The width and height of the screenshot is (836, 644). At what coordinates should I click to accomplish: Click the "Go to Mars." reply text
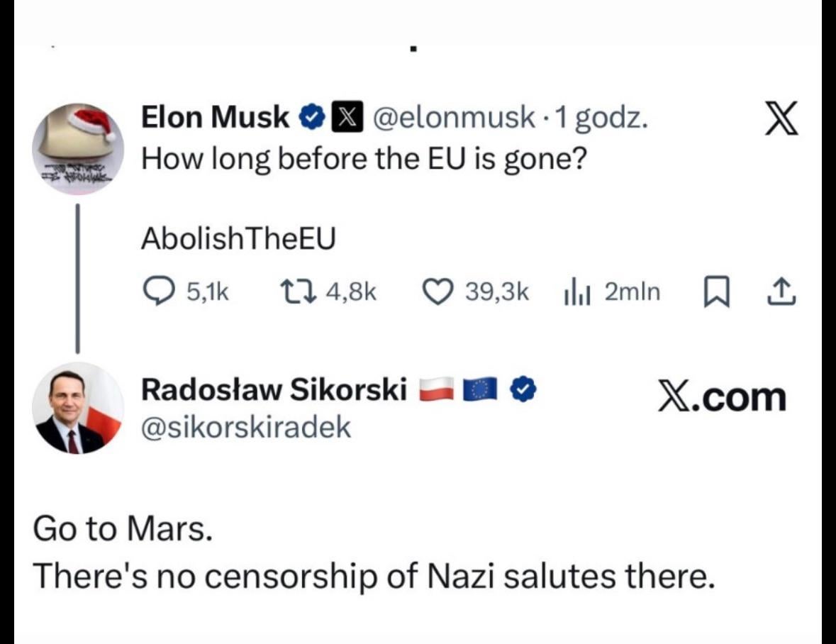pos(122,531)
